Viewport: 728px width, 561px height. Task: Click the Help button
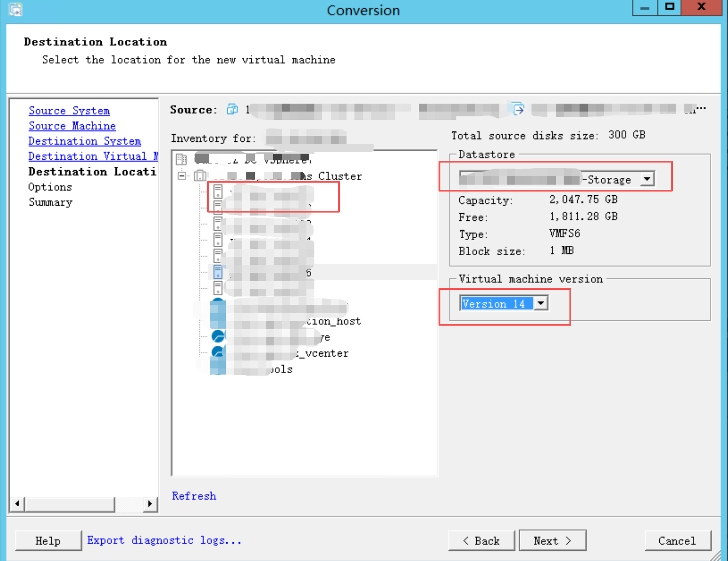pyautogui.click(x=48, y=540)
